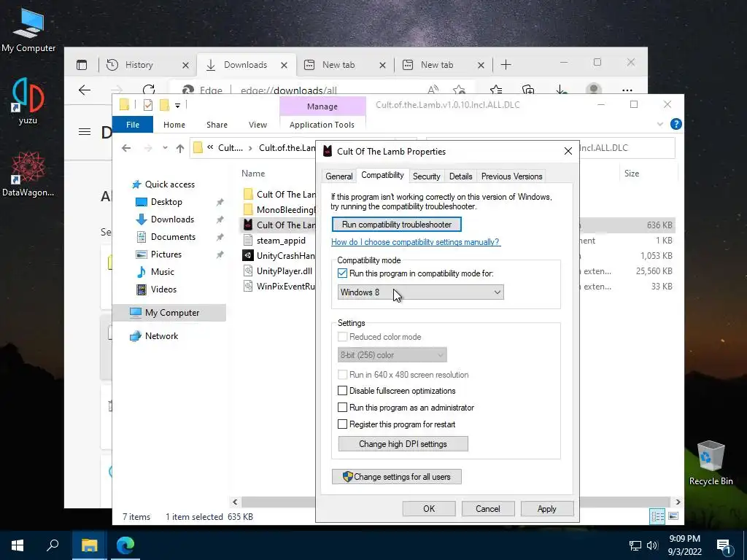The height and width of the screenshot is (560, 747).
Task: Open the taskbar clock showing 9:09 PM
Action: coord(684,545)
